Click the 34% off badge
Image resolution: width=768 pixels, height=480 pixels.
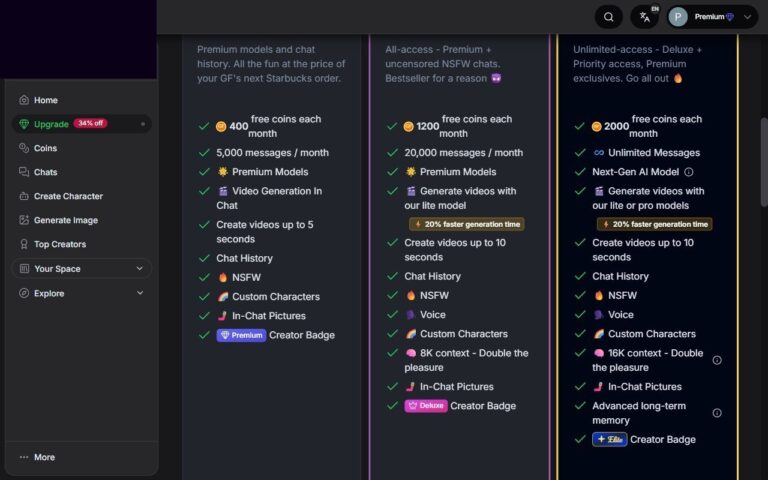90,124
